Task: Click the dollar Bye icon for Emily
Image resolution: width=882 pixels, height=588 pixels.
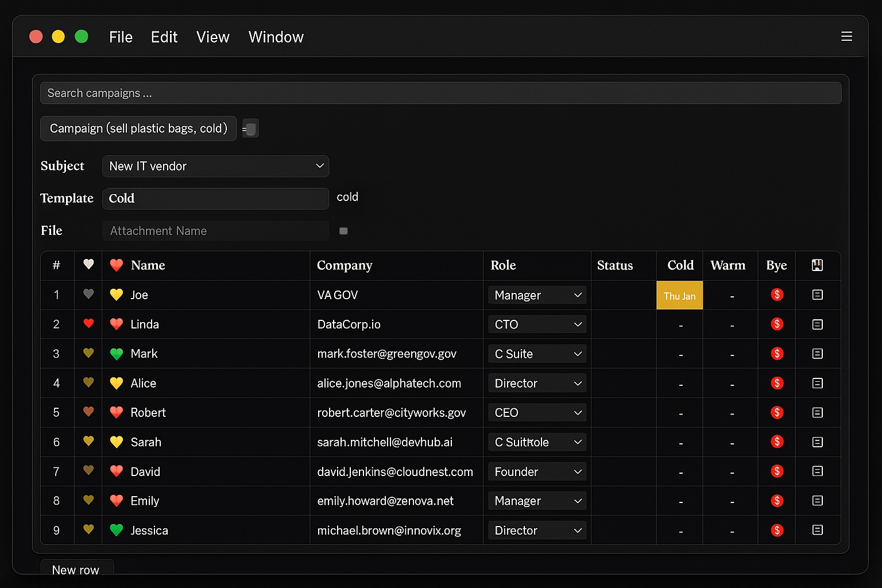Action: pos(777,501)
